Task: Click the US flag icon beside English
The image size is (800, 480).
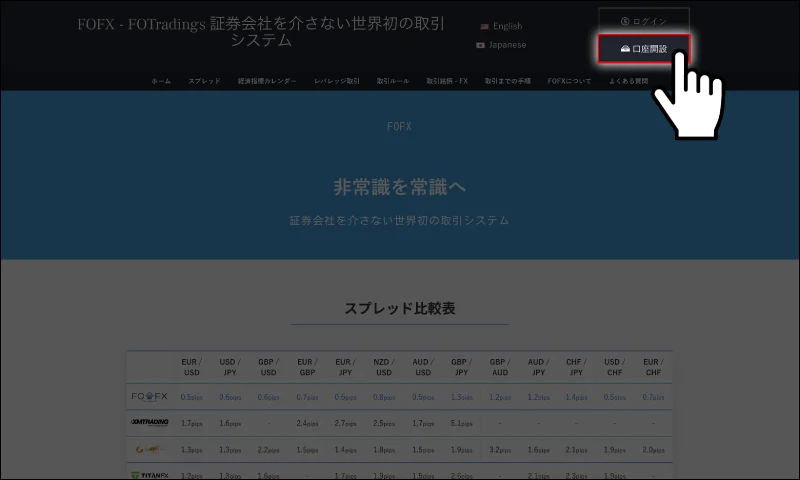Action: (x=484, y=26)
